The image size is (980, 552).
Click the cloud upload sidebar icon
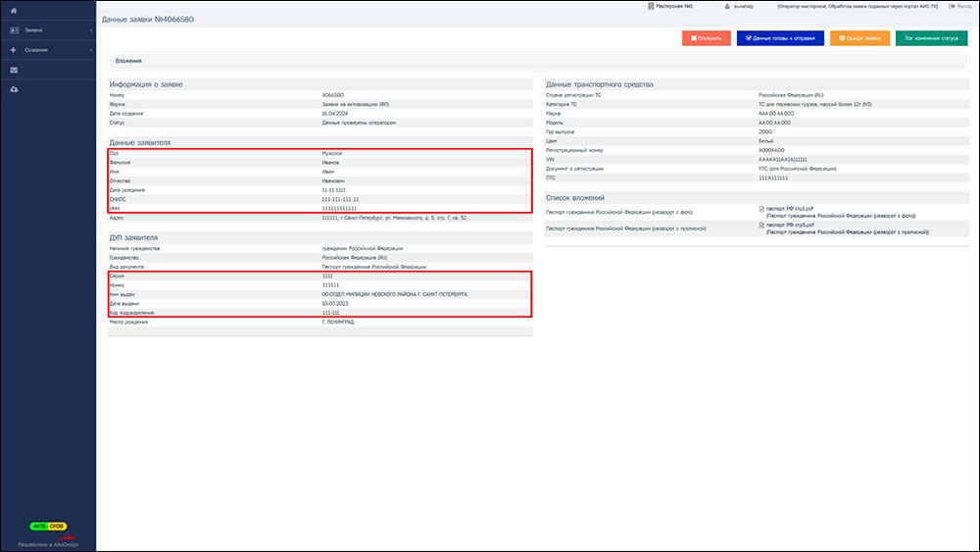(14, 90)
